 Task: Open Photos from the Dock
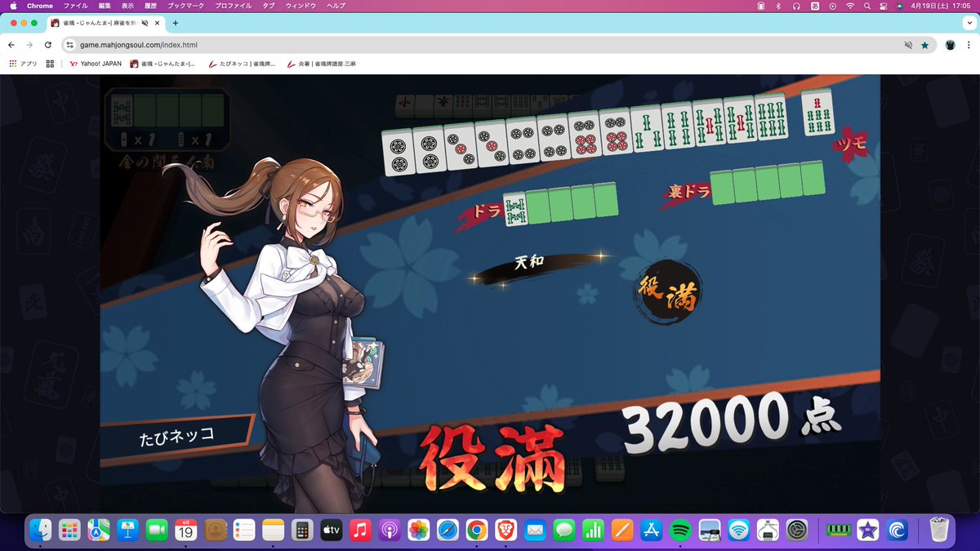(419, 531)
